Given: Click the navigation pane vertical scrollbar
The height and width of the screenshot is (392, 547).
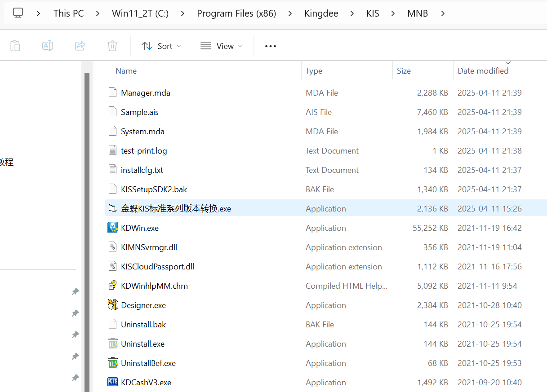Looking at the screenshot, I should coord(87,232).
